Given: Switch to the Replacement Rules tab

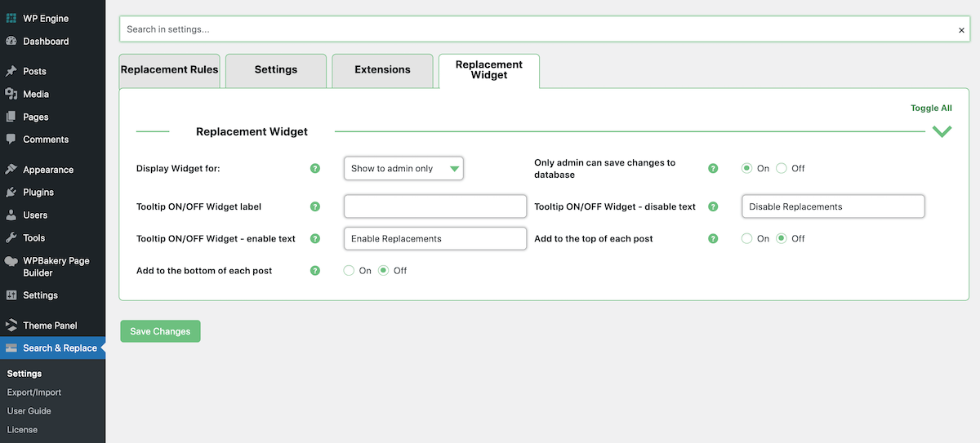Looking at the screenshot, I should tap(170, 70).
